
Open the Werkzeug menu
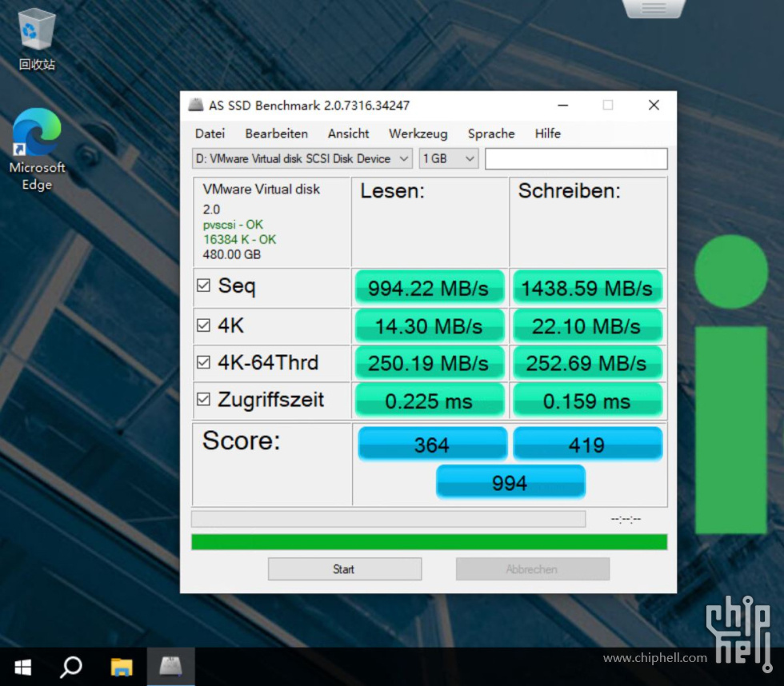pyautogui.click(x=418, y=134)
